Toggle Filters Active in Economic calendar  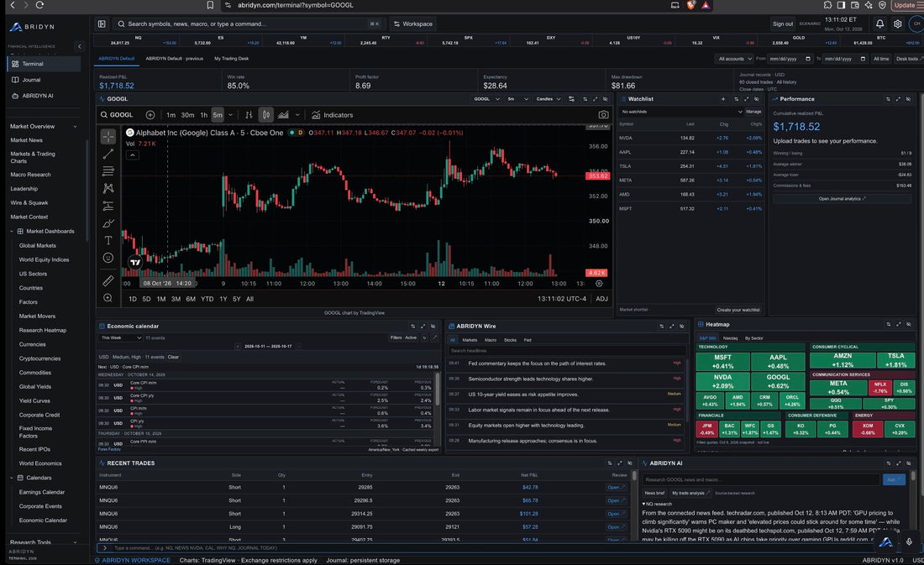[x=404, y=337]
